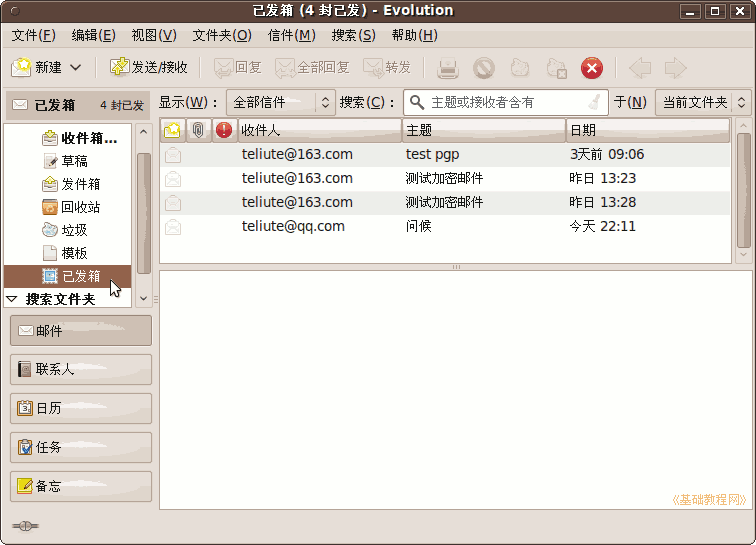Open the 搜索(S) menu
Viewport: 756px width, 545px height.
(x=353, y=35)
